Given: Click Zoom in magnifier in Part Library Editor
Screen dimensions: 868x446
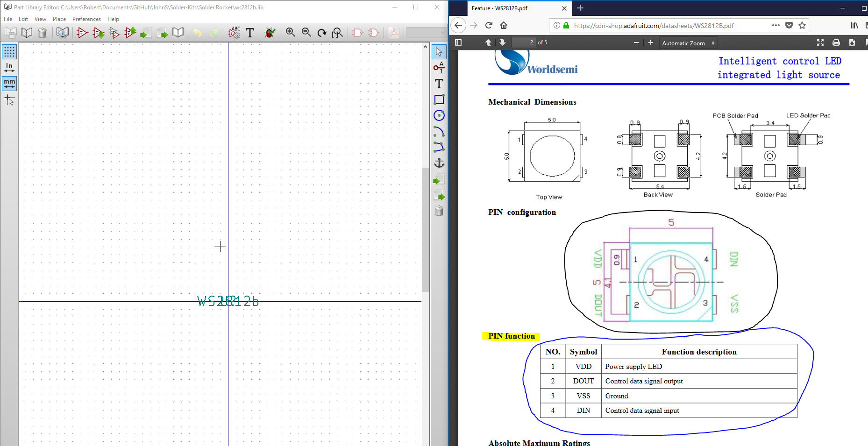Looking at the screenshot, I should tap(290, 33).
